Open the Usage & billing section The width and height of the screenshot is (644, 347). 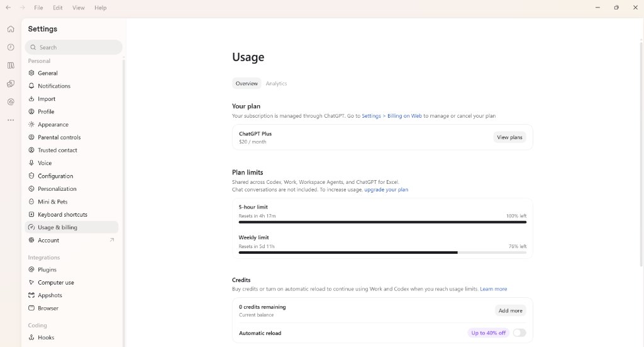click(72, 227)
